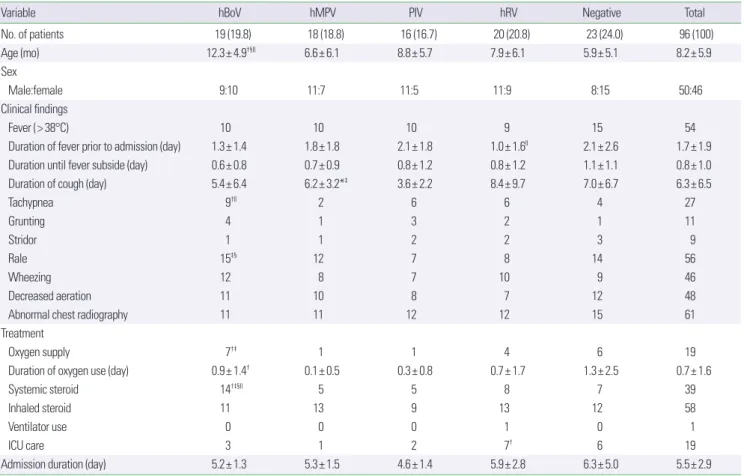Select the hBoV admission duration '5.2±1.3'

point(229,464)
